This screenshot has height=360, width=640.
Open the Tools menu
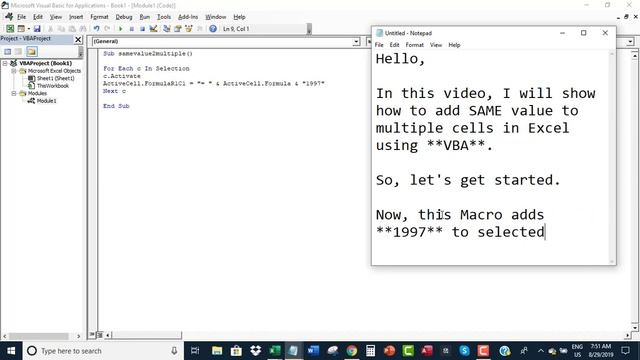click(x=164, y=17)
